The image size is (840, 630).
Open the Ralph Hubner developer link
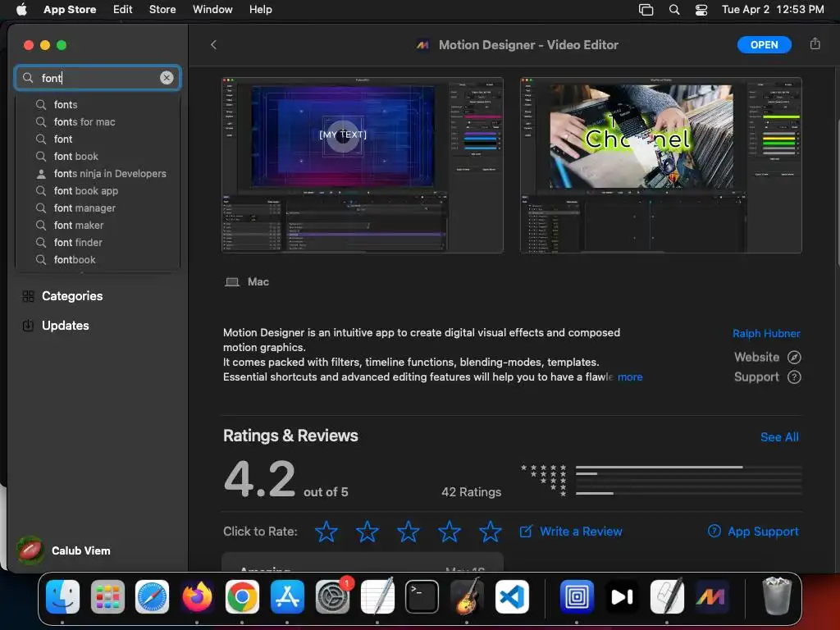pos(766,333)
